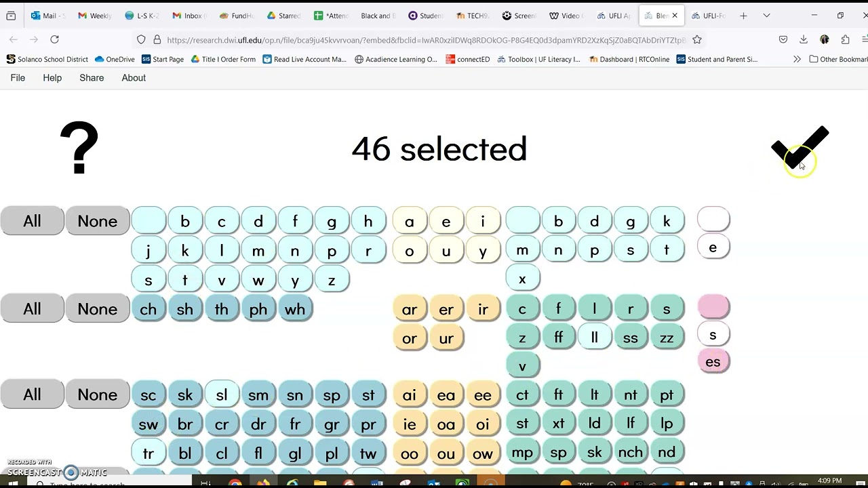Screen dimensions: 868x488
Task: Click None beside the single consonant row
Action: point(98,221)
